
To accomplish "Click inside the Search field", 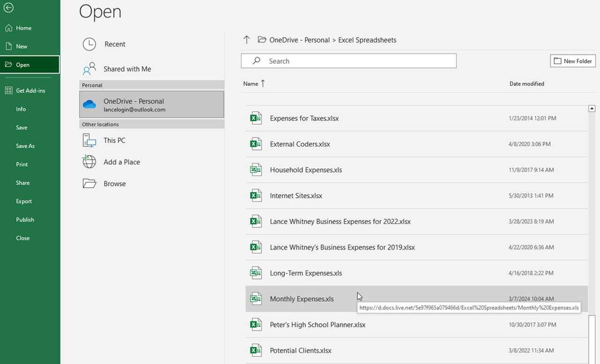I will click(x=348, y=61).
